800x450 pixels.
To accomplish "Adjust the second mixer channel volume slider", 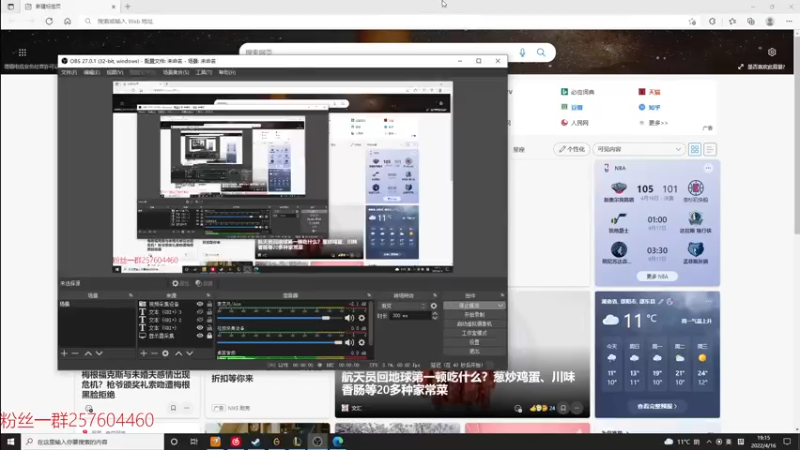I will click(x=281, y=342).
